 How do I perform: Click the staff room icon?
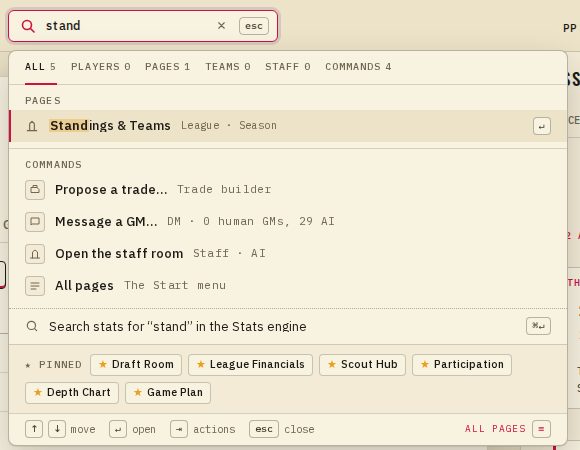tap(35, 254)
